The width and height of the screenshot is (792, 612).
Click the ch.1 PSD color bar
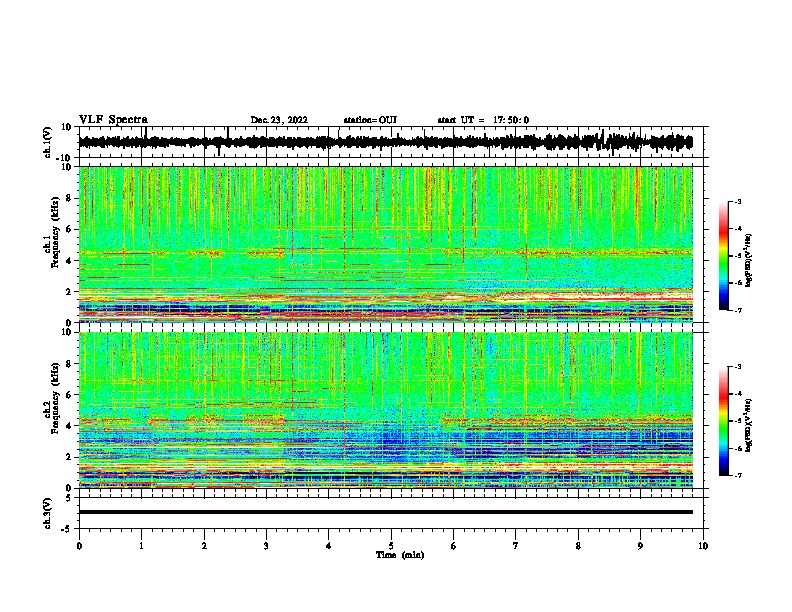[x=723, y=256]
